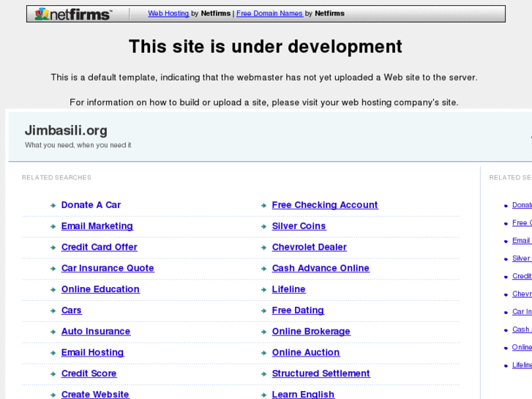The image size is (532, 399).
Task: Open the sidebar Car In link
Action: pos(522,311)
